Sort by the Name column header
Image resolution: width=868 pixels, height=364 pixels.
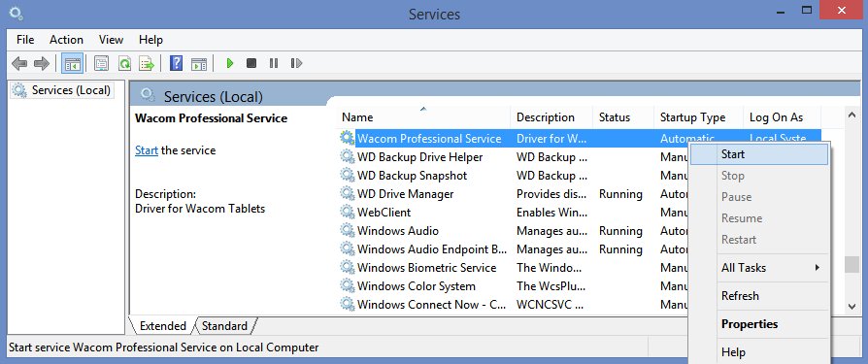[x=424, y=117]
